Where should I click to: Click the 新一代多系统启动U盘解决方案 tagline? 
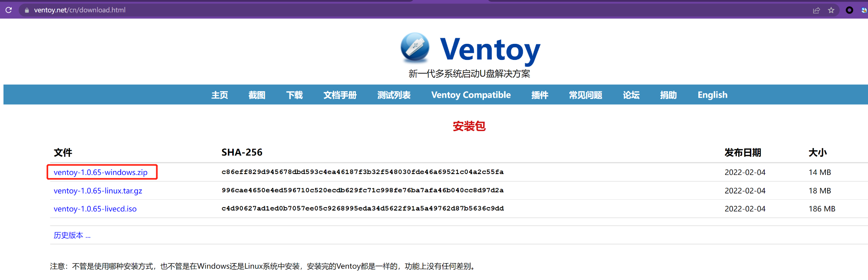point(469,74)
